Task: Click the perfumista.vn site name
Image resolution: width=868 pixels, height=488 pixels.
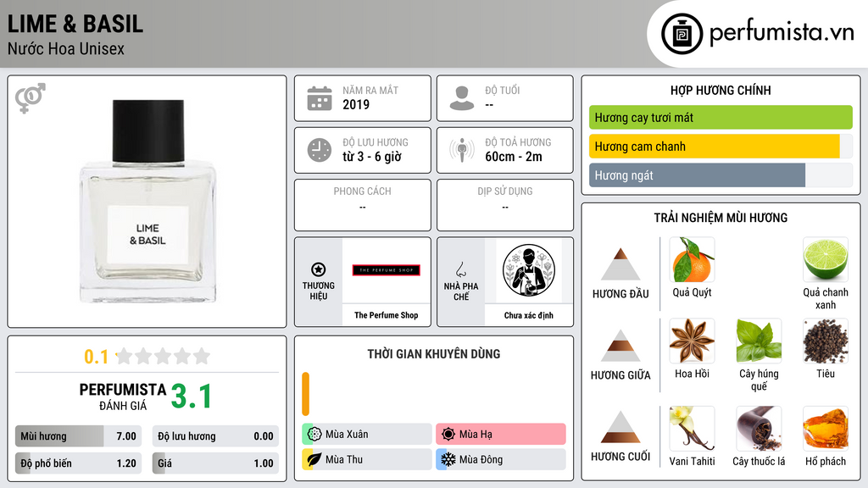Action: [782, 33]
